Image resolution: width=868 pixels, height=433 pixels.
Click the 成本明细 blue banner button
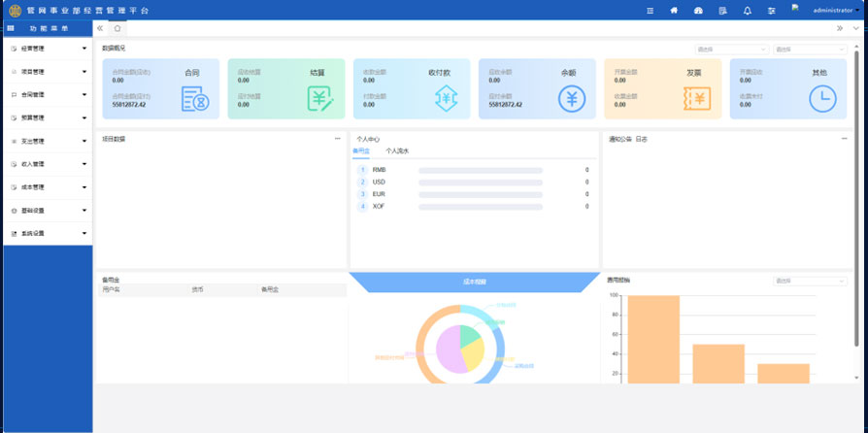point(475,282)
